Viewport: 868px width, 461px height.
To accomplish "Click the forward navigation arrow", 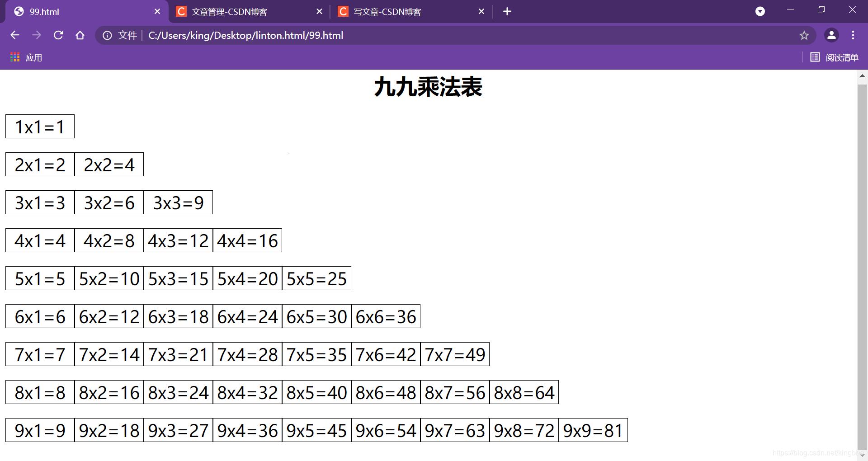I will coord(37,35).
